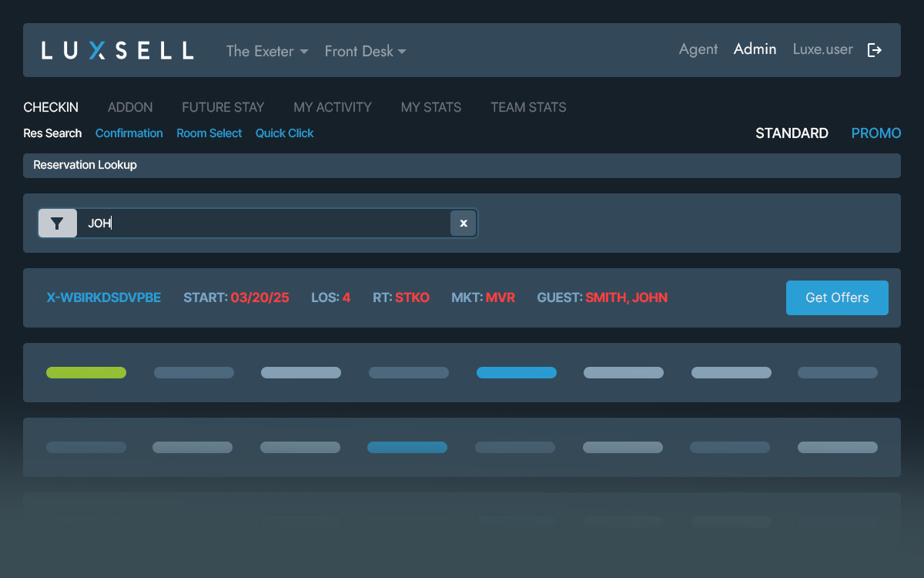Click the reservation search input field
The image size is (924, 578).
click(262, 223)
